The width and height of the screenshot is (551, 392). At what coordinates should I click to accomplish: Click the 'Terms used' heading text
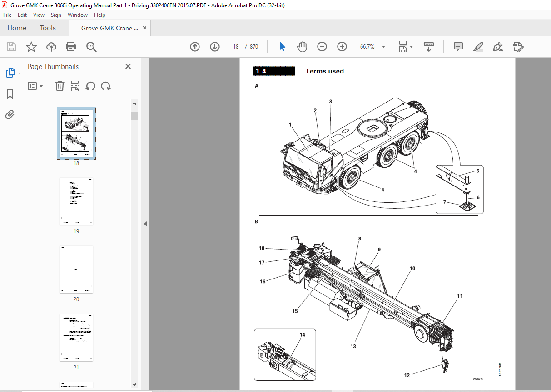tap(324, 71)
